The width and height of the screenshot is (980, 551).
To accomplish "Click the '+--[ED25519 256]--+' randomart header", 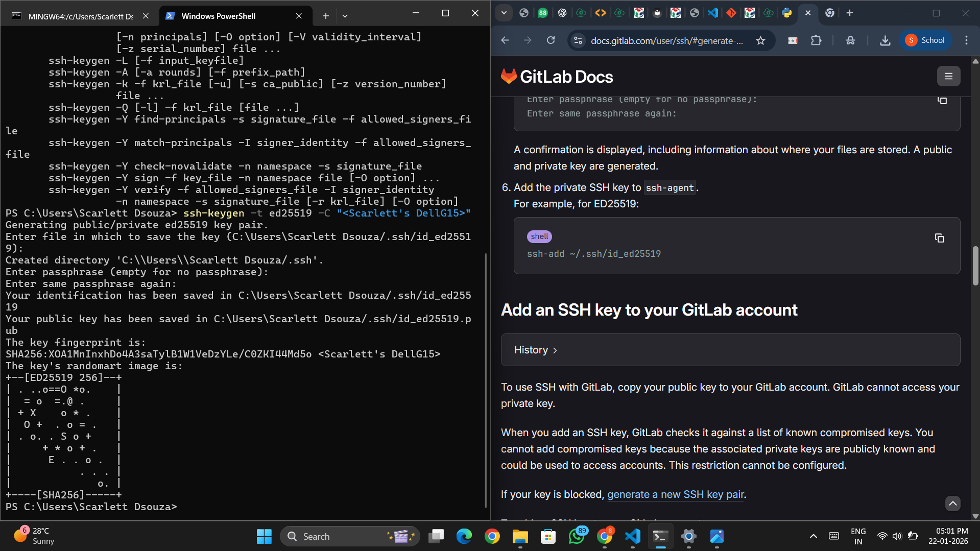I will pos(64,378).
